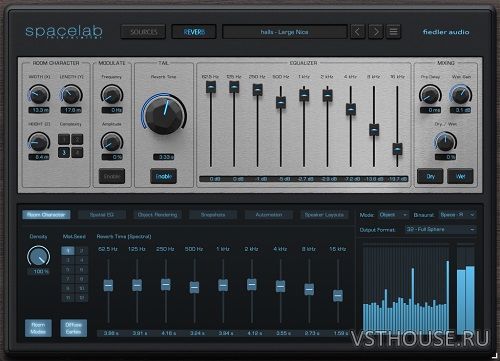Go to the next preset with right arrow
The height and width of the screenshot is (361, 500).
click(x=376, y=32)
